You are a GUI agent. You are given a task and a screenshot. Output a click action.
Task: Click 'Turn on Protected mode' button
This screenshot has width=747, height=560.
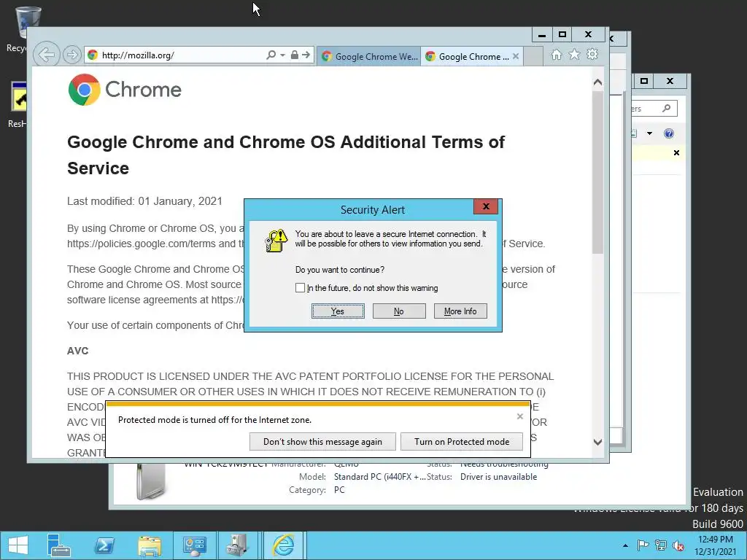pyautogui.click(x=462, y=441)
